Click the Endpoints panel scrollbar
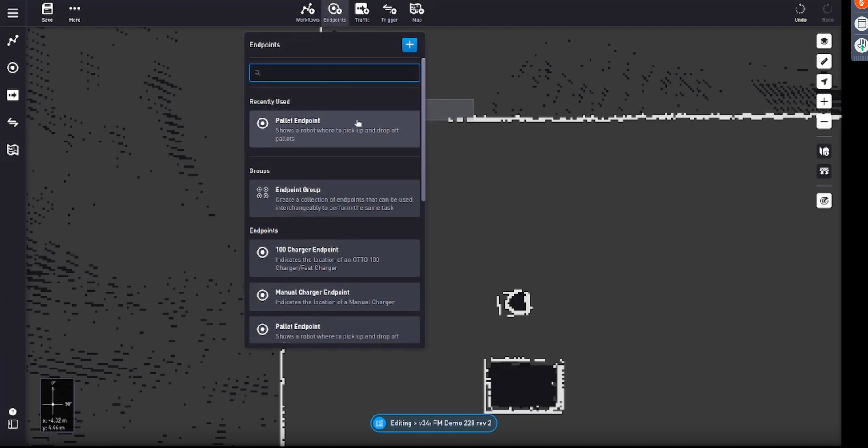 [423, 130]
